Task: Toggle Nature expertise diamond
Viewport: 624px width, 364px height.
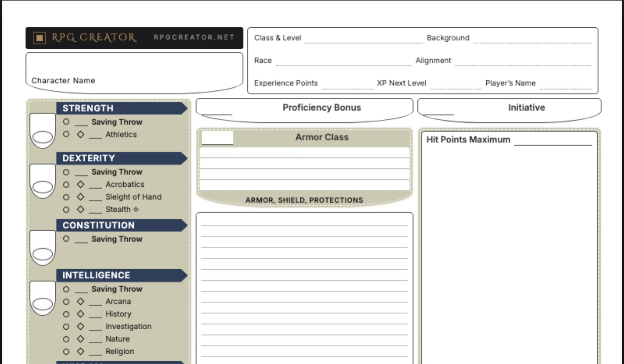Action: coord(80,339)
